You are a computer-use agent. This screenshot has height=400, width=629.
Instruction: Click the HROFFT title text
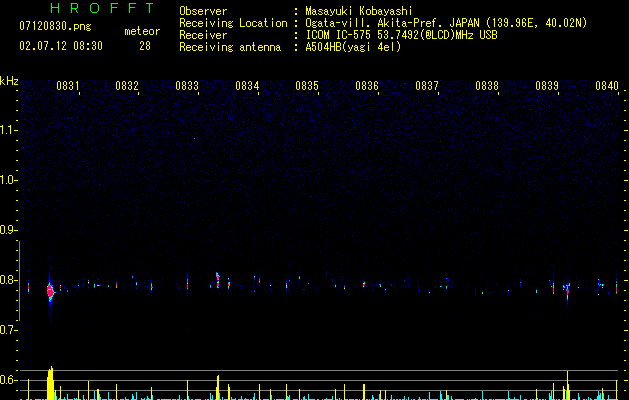point(102,8)
